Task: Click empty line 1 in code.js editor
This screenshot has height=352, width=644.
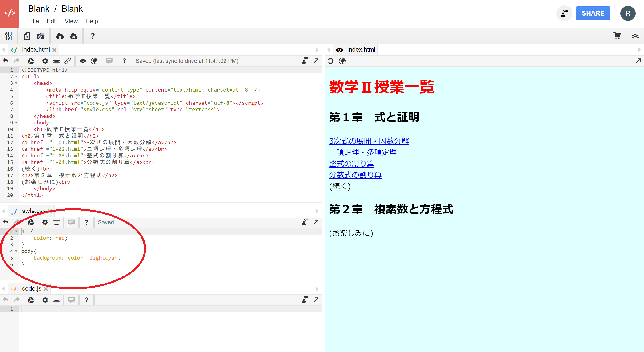Action: 171,309
